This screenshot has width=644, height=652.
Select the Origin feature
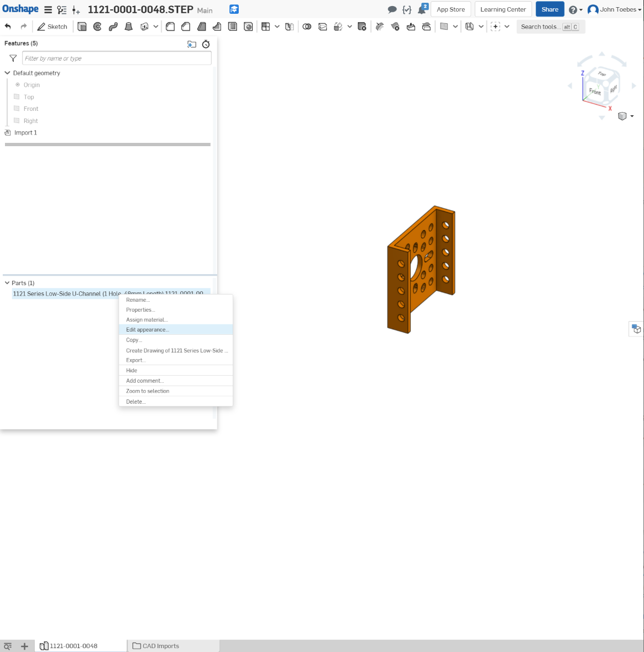pos(31,85)
